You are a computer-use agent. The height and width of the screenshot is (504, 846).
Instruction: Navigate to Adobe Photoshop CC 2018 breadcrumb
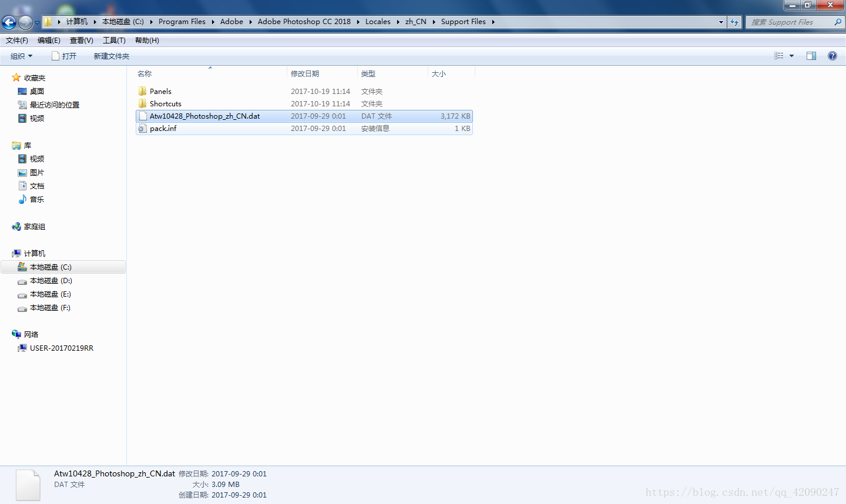tap(304, 22)
